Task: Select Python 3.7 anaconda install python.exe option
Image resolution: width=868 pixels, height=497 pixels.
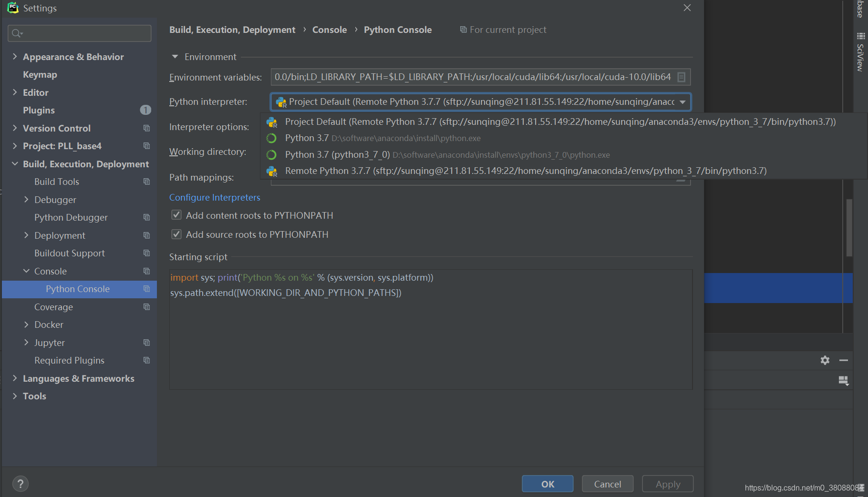Action: tap(563, 138)
